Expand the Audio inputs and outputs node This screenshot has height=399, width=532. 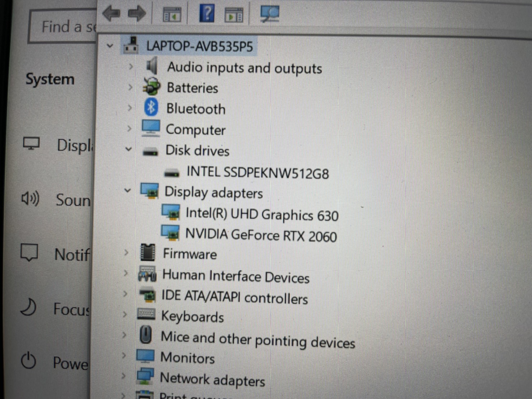point(131,67)
